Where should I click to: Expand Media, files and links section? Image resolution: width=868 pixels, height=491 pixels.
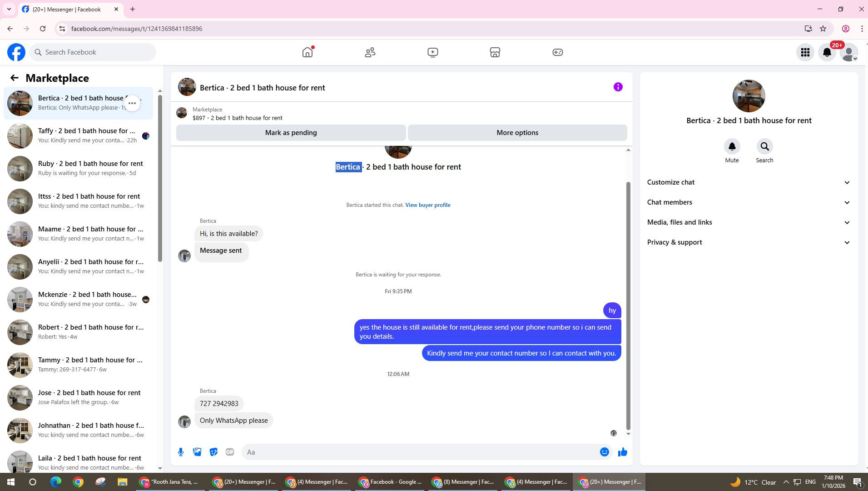(749, 222)
